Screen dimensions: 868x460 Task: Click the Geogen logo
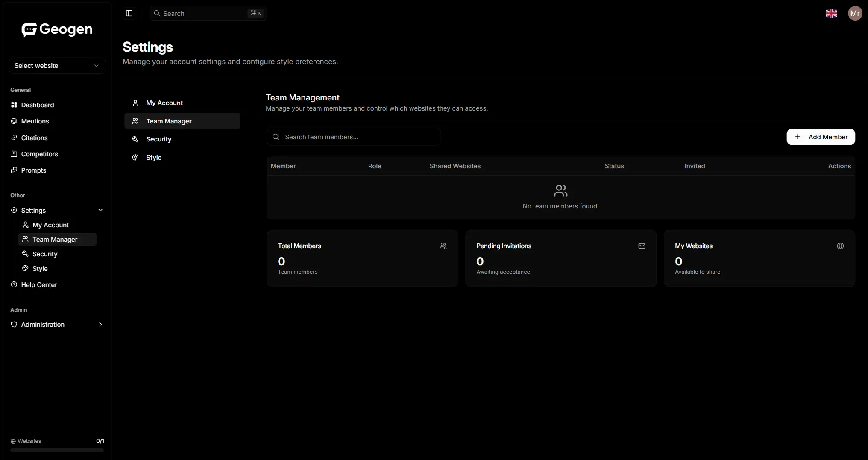[x=57, y=29]
